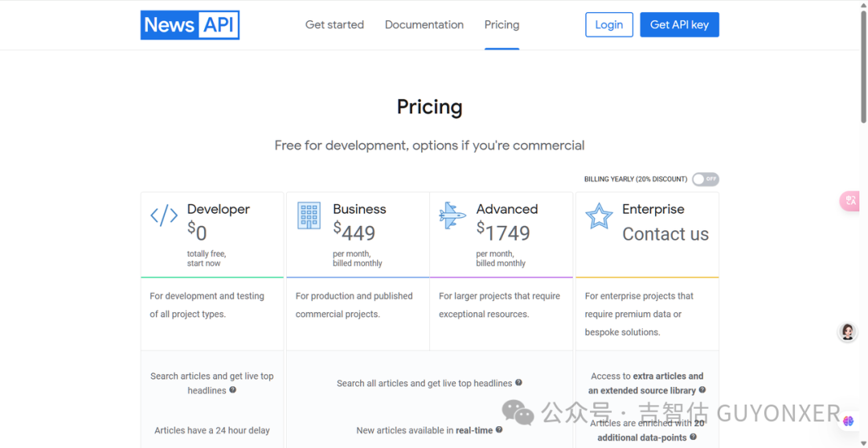
Task: Click the page vertical scrollbar
Action: (x=863, y=80)
